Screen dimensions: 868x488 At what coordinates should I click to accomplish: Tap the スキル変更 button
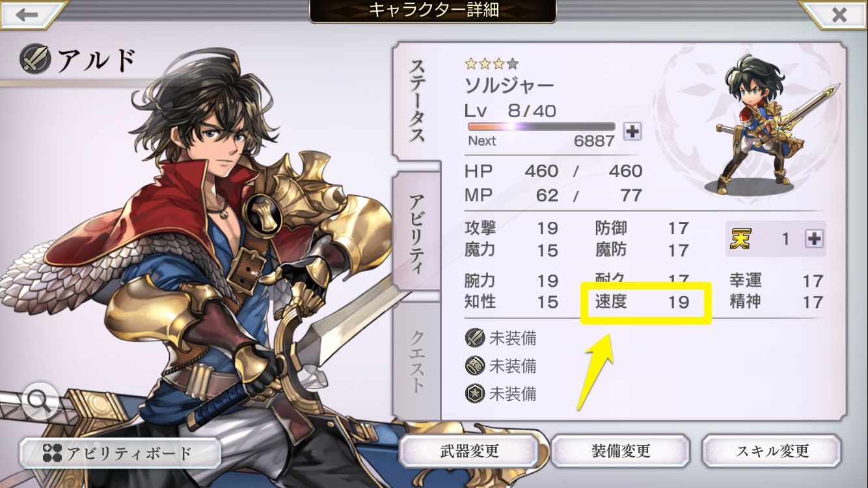(772, 451)
